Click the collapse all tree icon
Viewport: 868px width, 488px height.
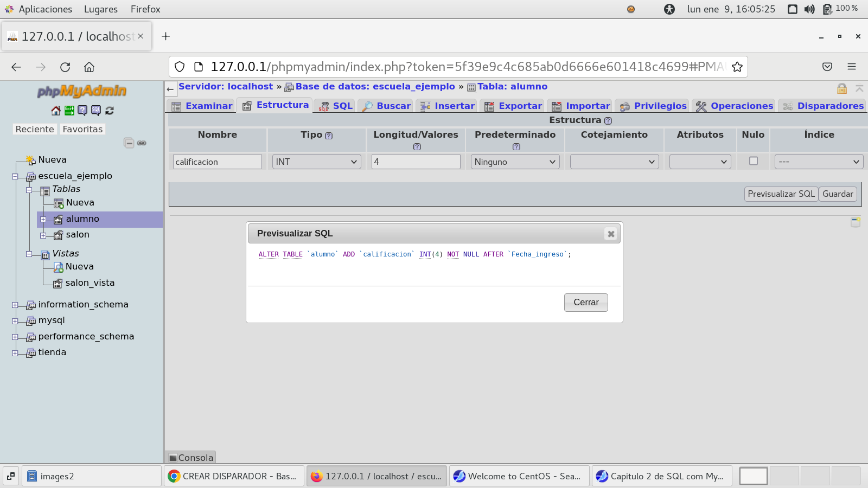[129, 143]
